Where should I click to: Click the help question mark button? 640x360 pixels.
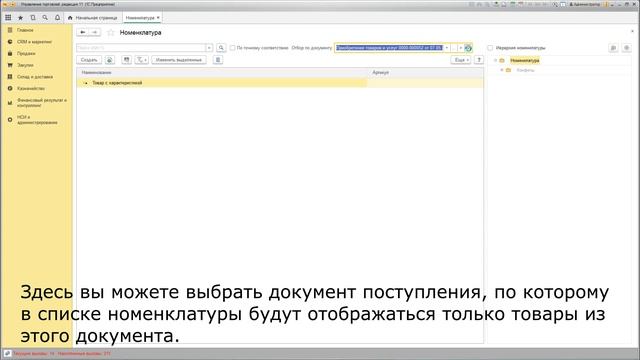pyautogui.click(x=479, y=60)
